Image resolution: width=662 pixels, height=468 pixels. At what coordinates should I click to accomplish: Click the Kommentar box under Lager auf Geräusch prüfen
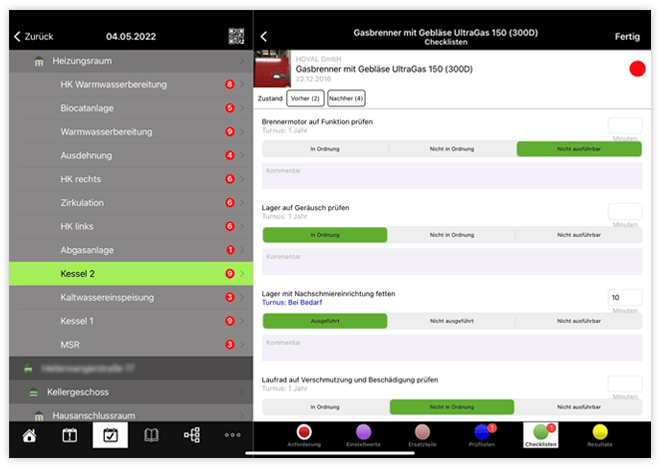tap(452, 261)
